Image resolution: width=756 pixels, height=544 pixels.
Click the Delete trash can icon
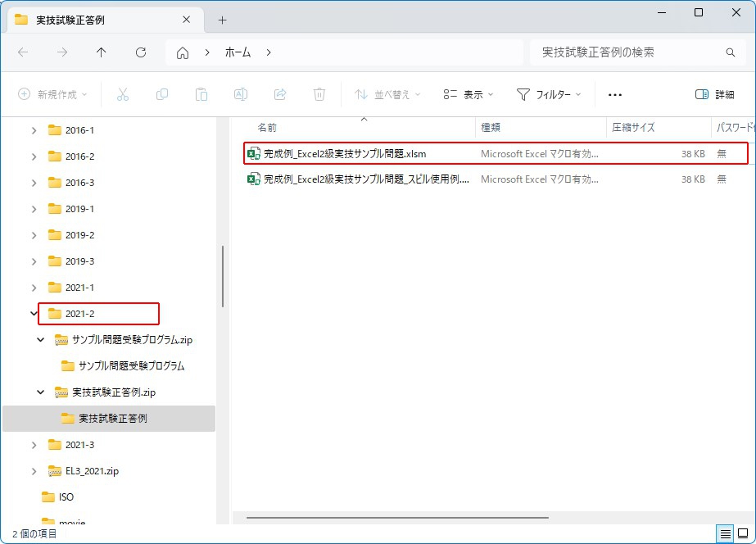(319, 94)
